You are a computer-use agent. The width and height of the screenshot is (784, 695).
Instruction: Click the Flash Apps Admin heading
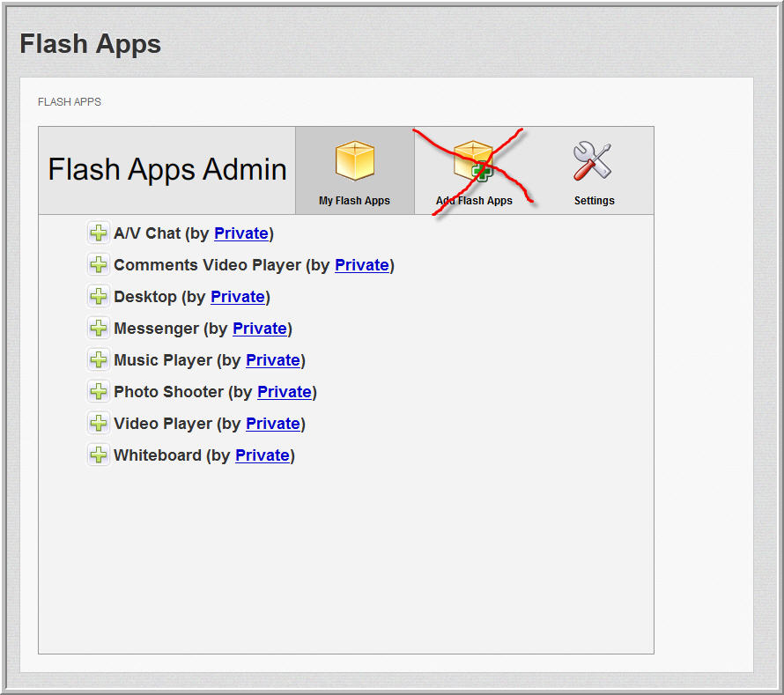click(167, 169)
